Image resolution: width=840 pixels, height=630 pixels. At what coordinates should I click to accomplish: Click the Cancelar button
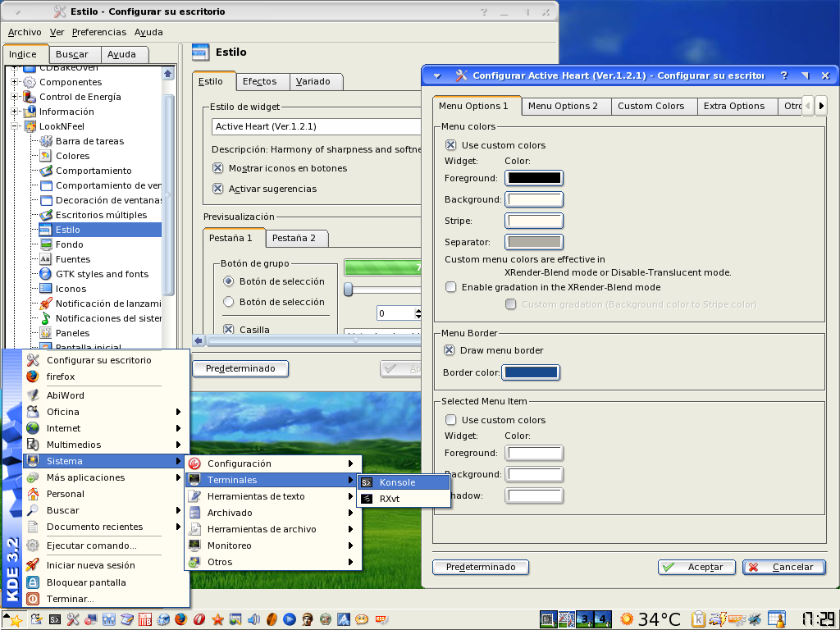click(783, 567)
